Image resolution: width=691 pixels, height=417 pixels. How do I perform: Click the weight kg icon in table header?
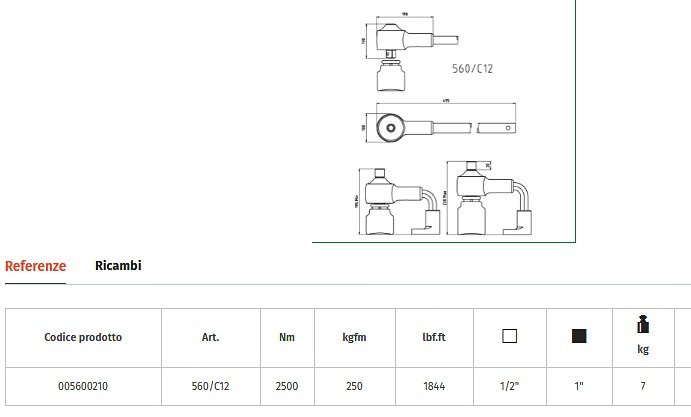[643, 325]
